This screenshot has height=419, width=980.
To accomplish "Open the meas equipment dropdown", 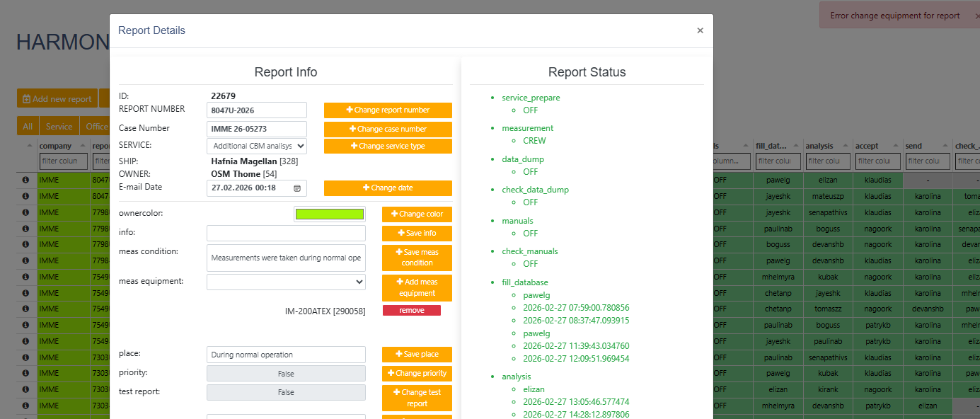I will (x=286, y=282).
